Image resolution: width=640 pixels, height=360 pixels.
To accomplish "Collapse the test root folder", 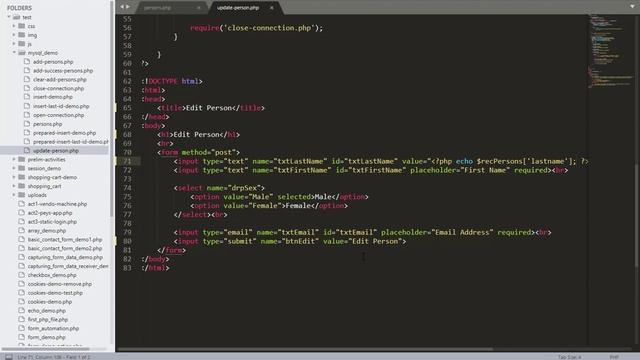I will tap(9, 17).
